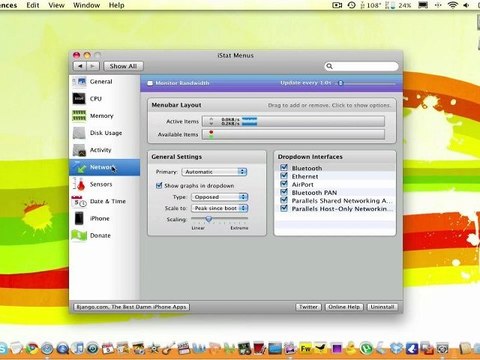Click the preferences search field
This screenshot has width=480, height=360.
pyautogui.click(x=361, y=66)
